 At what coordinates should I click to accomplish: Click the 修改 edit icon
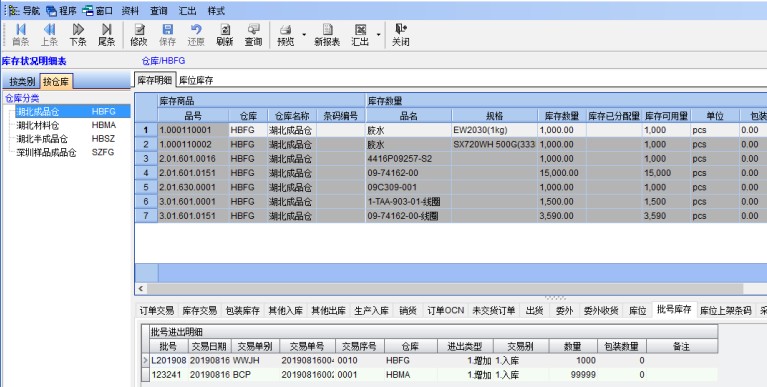[139, 35]
